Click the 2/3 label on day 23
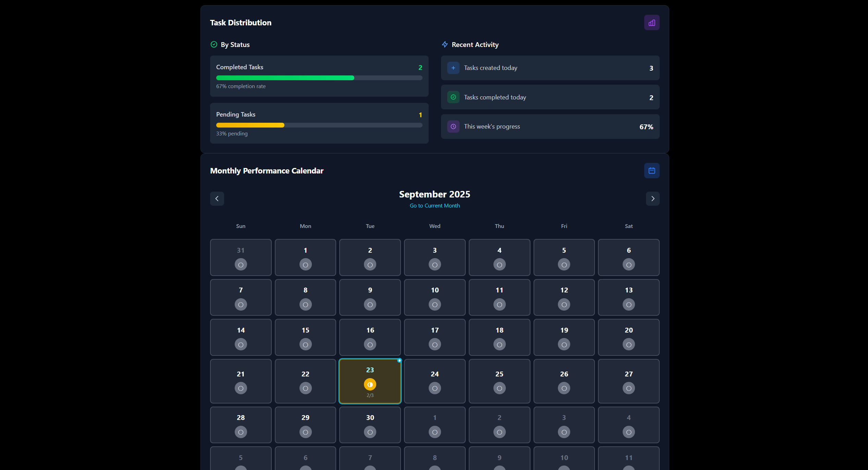Screen dimensions: 868x470 370,395
